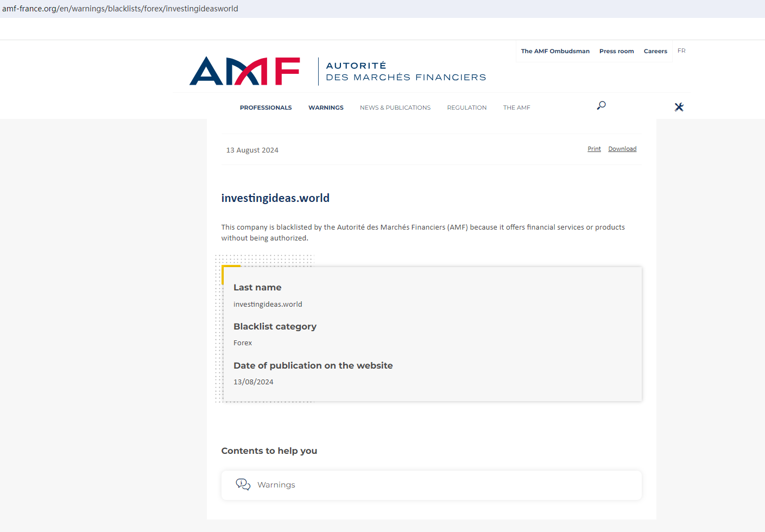Click the Last name label
The height and width of the screenshot is (532, 765).
(257, 287)
